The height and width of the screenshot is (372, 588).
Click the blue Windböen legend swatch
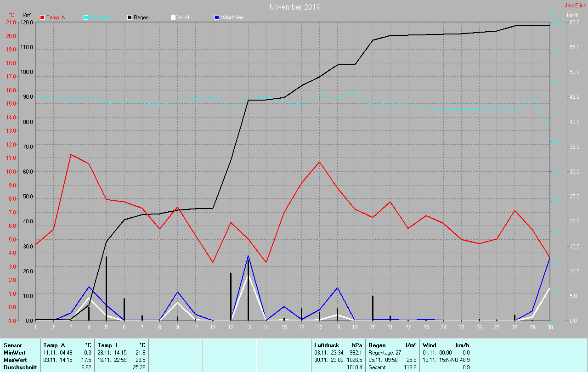[x=217, y=17]
